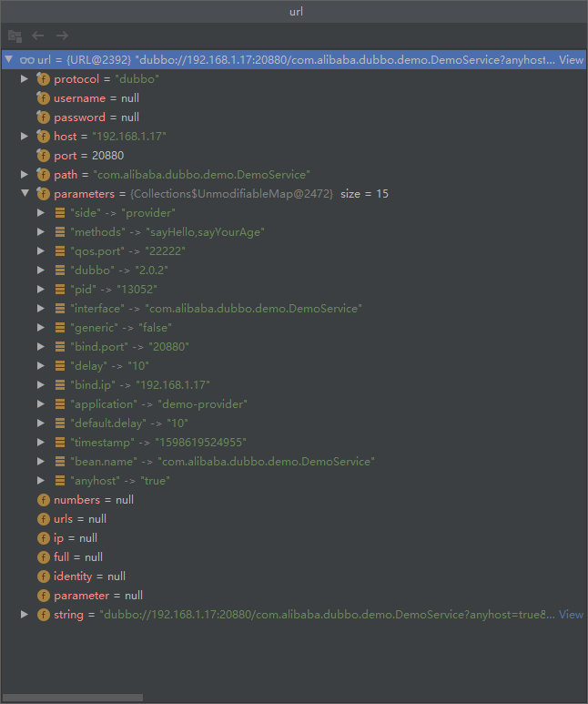Click map entry icon for "qos.port"
Image resolution: width=588 pixels, height=704 pixels.
60,251
